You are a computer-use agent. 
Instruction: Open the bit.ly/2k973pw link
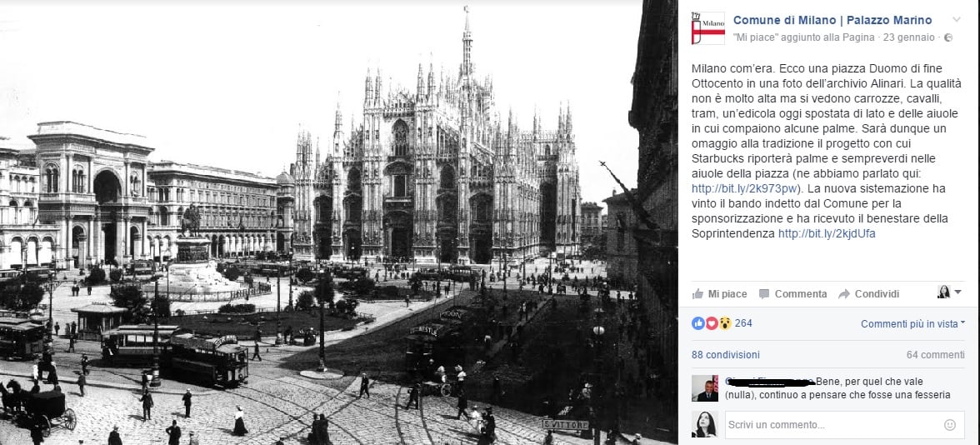coord(746,188)
